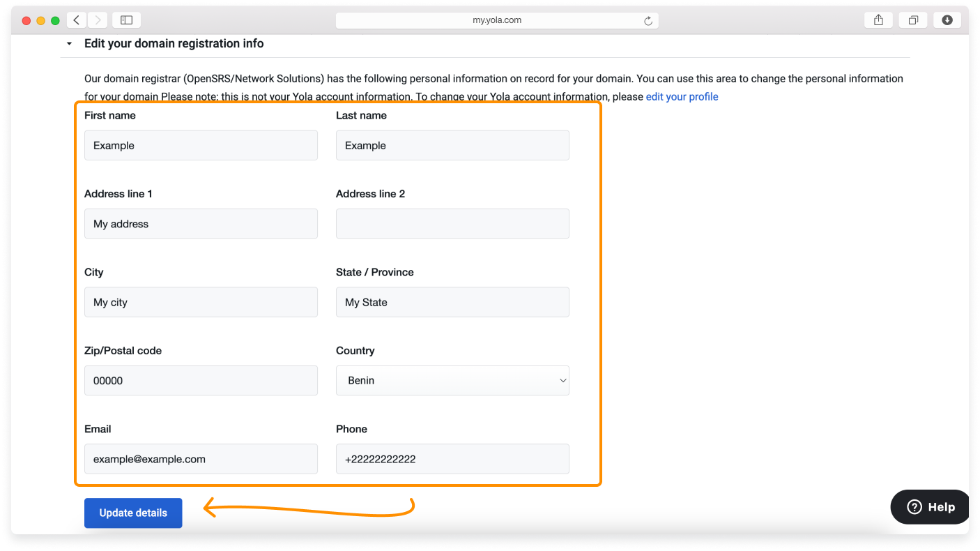Image resolution: width=980 pixels, height=551 pixels.
Task: Click the grayed-out forward navigation arrow
Action: pyautogui.click(x=97, y=20)
